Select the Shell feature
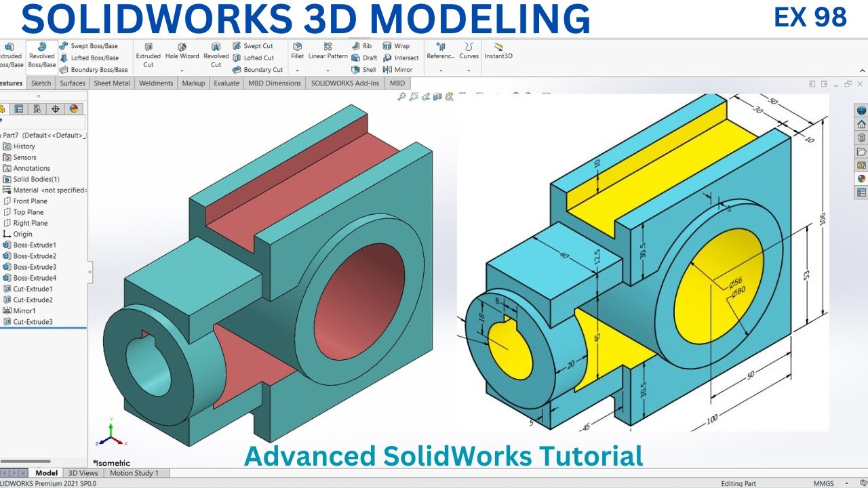Viewport: 868px width, 488px height. [363, 69]
